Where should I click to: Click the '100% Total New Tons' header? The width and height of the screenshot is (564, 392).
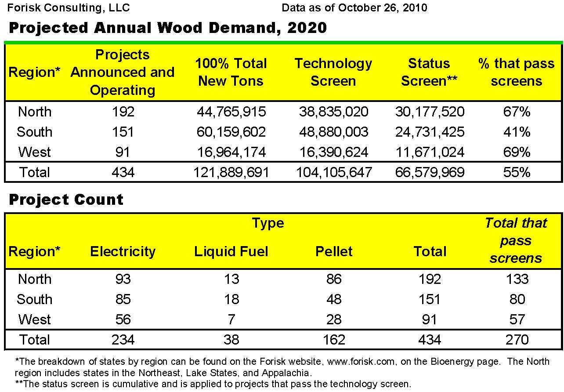[231, 72]
